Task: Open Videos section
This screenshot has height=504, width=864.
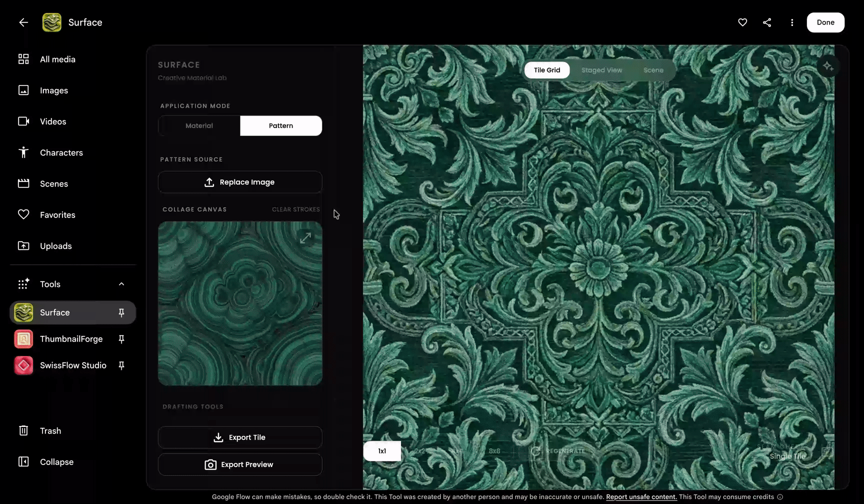Action: 73,121
